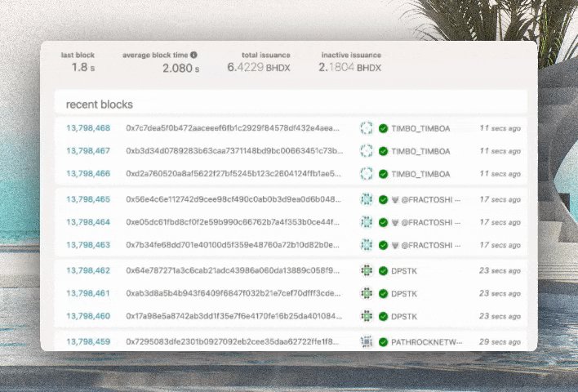Click DPSTK name in block 13,798,462 row
The image size is (578, 392).
click(x=404, y=271)
